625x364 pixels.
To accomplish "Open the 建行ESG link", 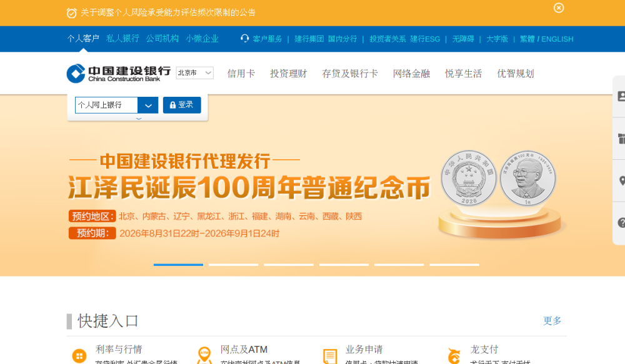I will coord(425,39).
